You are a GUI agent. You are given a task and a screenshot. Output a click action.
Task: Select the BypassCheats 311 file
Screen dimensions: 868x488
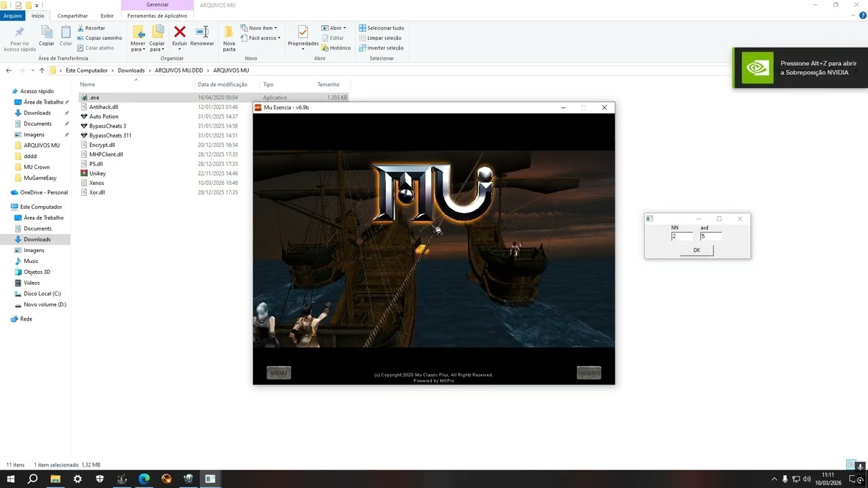(x=110, y=136)
